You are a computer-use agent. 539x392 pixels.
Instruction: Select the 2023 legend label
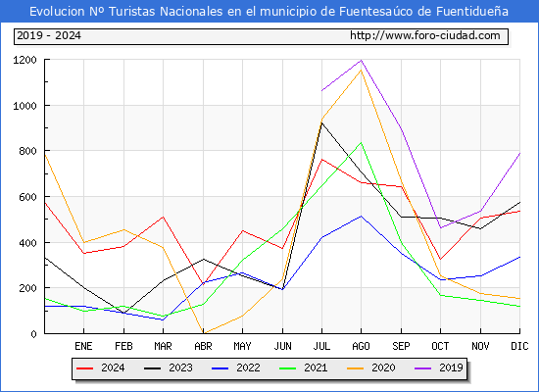tap(180, 367)
